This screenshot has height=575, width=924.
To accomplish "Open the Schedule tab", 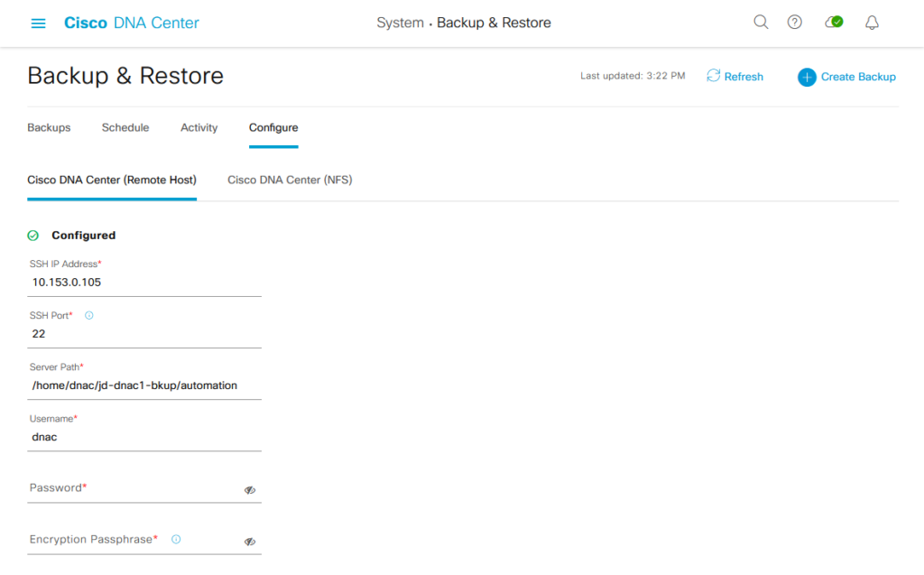I will pyautogui.click(x=125, y=127).
